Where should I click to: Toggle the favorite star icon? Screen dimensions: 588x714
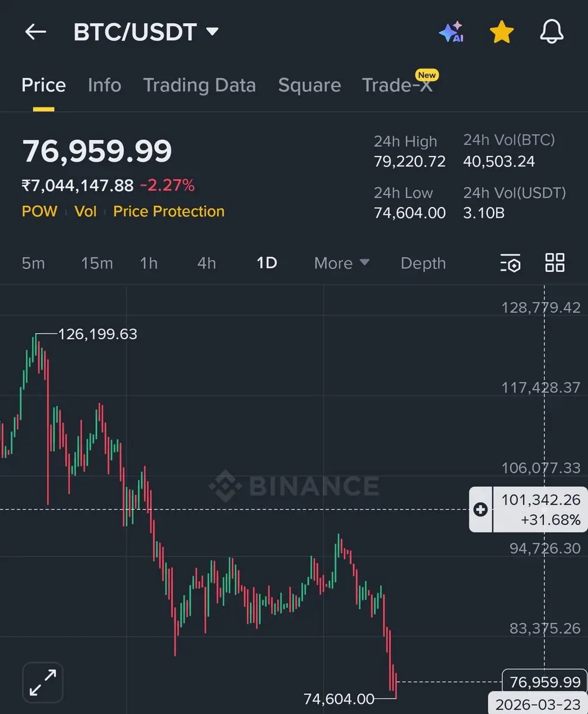[501, 32]
